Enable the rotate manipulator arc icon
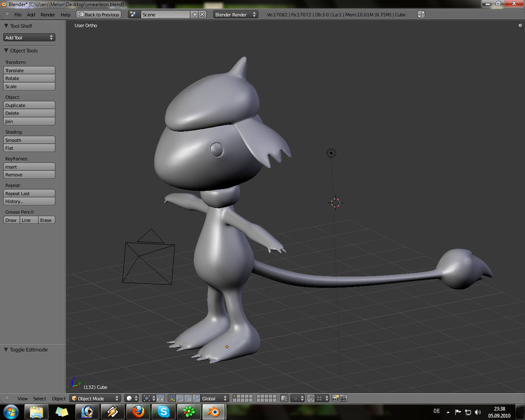Screen dimensions: 525x420 (x=188, y=398)
